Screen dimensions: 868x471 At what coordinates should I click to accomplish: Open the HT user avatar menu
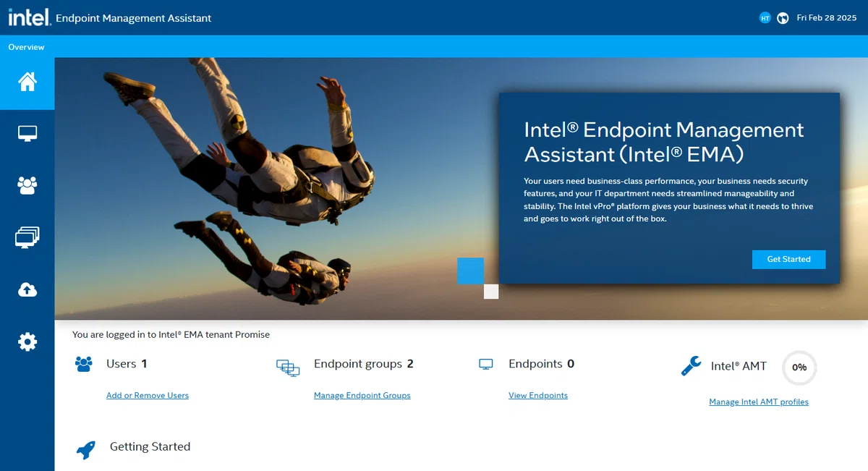(765, 18)
